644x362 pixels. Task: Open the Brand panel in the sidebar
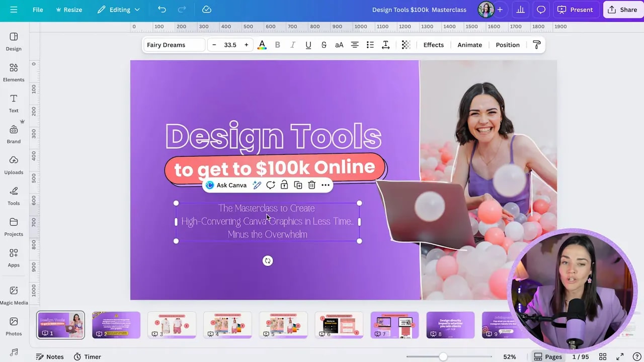pos(14,133)
